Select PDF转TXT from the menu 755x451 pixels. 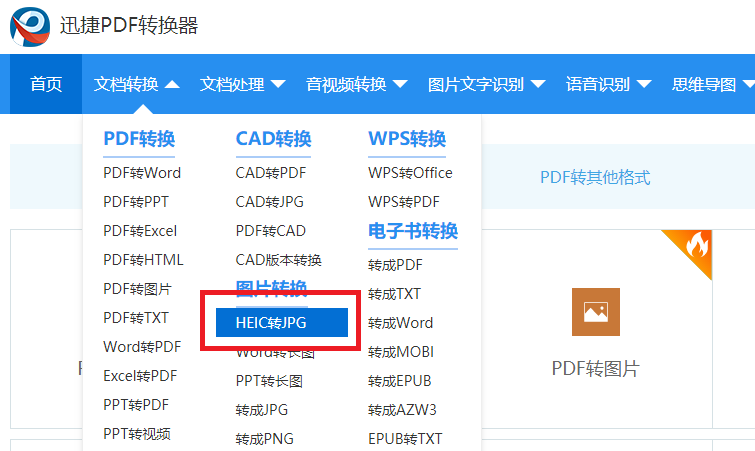[136, 318]
